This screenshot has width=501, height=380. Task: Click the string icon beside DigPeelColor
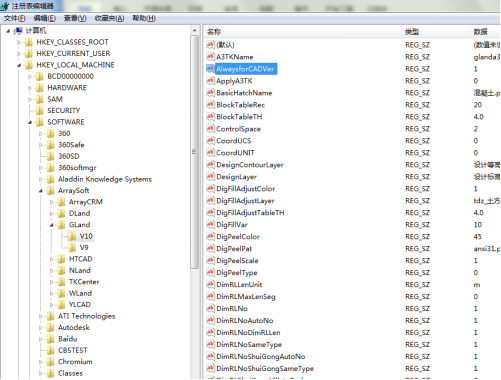(210, 236)
